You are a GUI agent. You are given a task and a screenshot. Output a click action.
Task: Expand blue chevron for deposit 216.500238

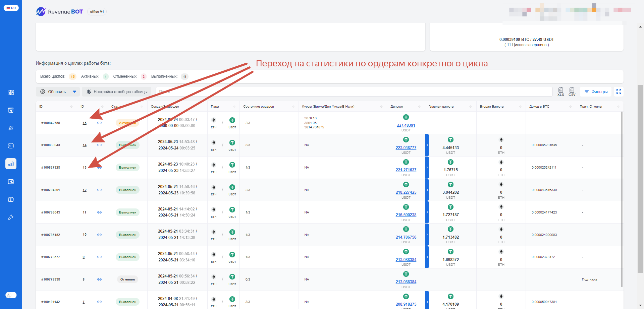point(427,212)
